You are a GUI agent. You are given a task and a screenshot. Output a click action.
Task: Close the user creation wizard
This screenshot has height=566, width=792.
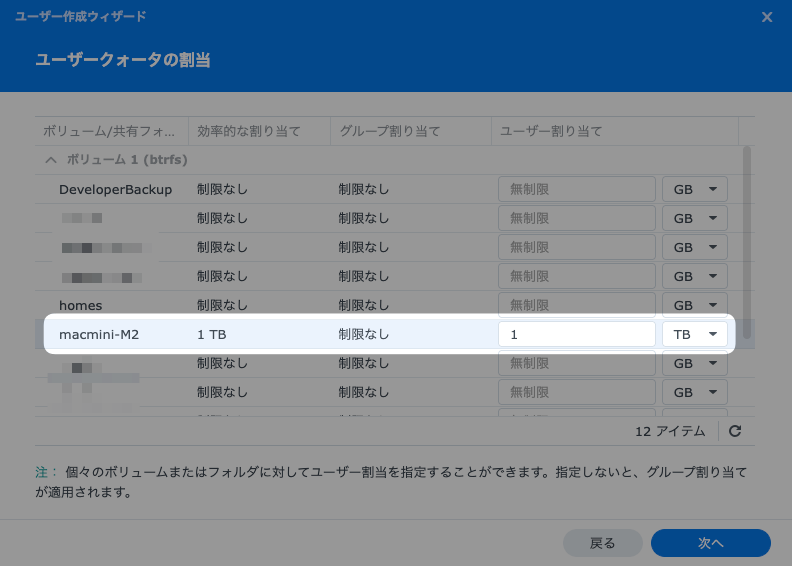767,17
